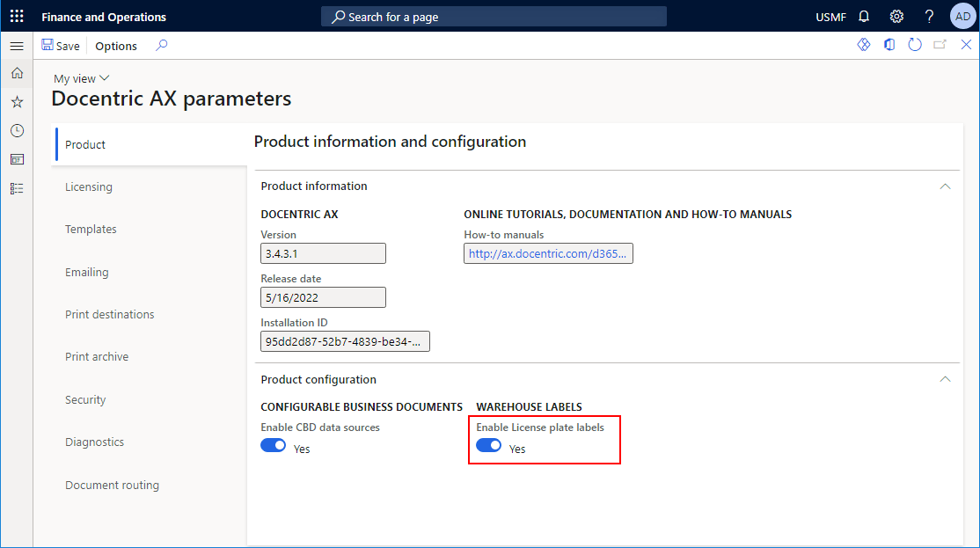
Task: Click the action pane search magnifier icon
Action: pos(161,46)
